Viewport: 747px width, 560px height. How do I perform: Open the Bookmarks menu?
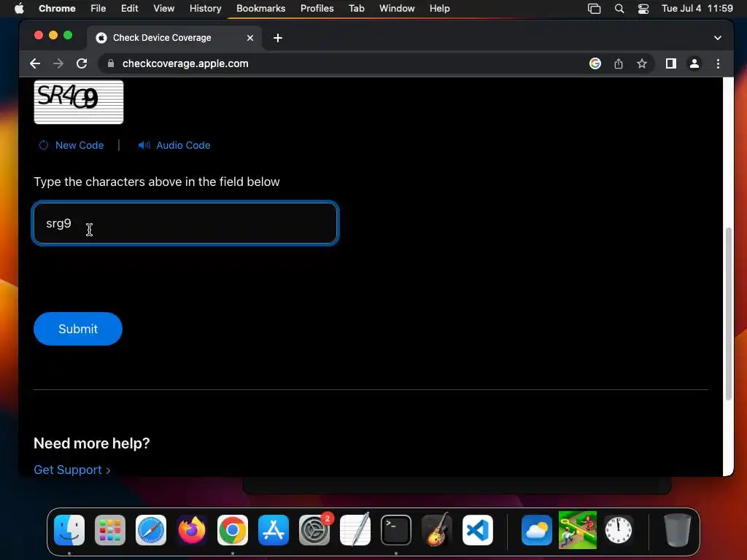[x=260, y=9]
